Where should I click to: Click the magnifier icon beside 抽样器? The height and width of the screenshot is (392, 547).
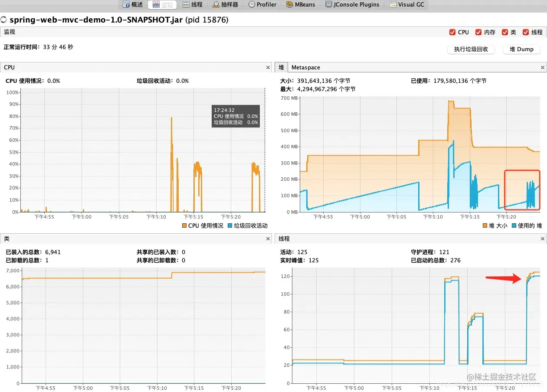[x=216, y=4]
